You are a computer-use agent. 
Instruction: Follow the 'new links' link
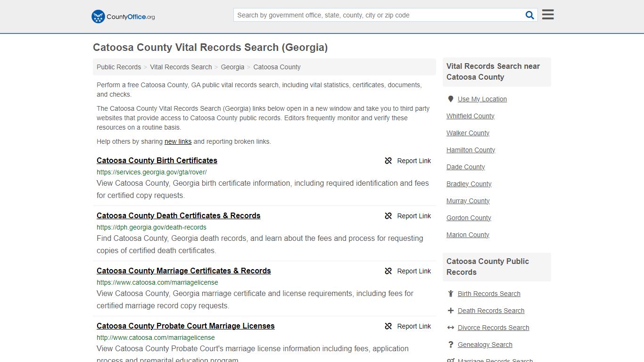178,141
